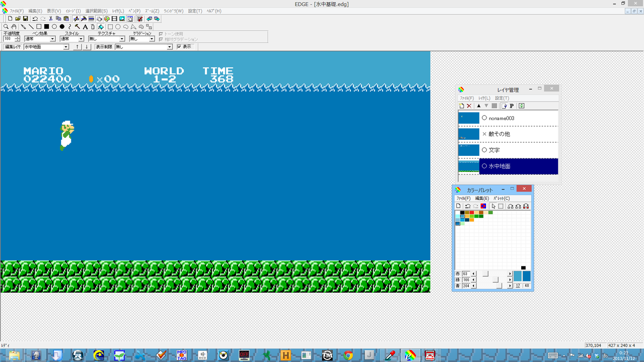Select the text tool

(x=85, y=27)
